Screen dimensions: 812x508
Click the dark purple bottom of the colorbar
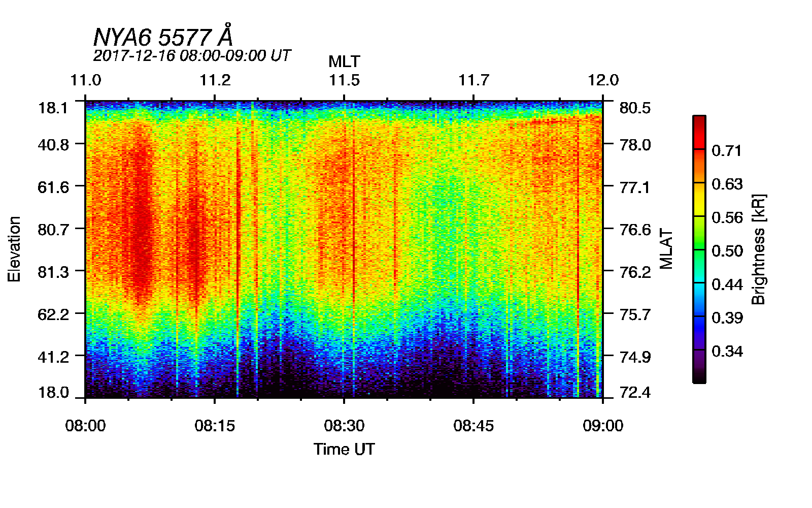699,367
